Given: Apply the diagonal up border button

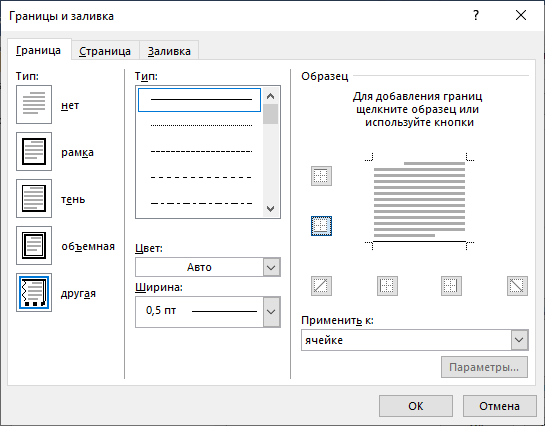Looking at the screenshot, I should (321, 286).
